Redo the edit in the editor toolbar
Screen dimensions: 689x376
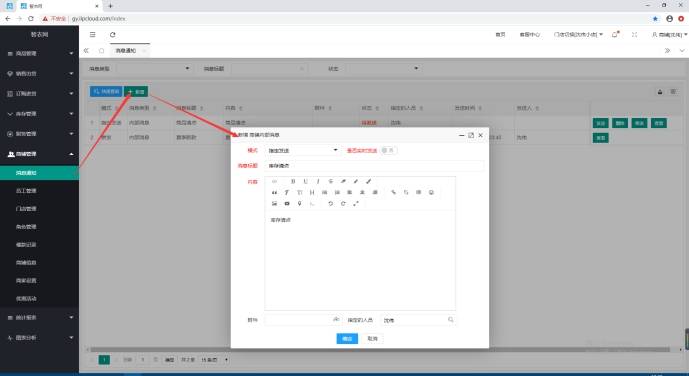(343, 203)
